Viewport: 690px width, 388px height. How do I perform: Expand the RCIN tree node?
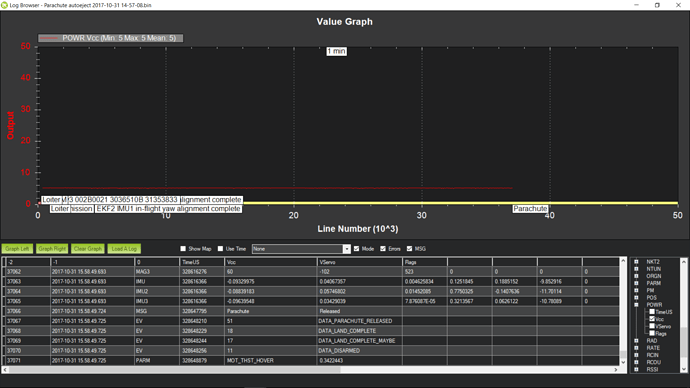coord(636,355)
